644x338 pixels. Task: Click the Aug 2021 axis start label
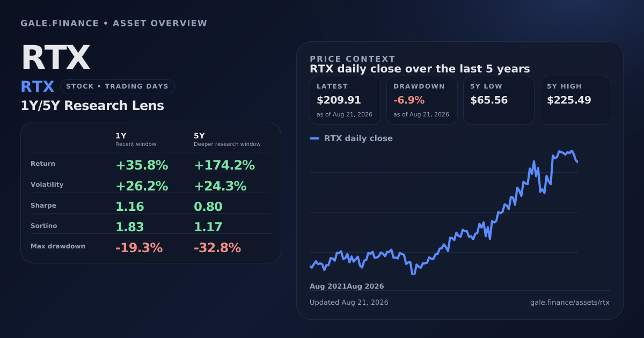pos(328,286)
